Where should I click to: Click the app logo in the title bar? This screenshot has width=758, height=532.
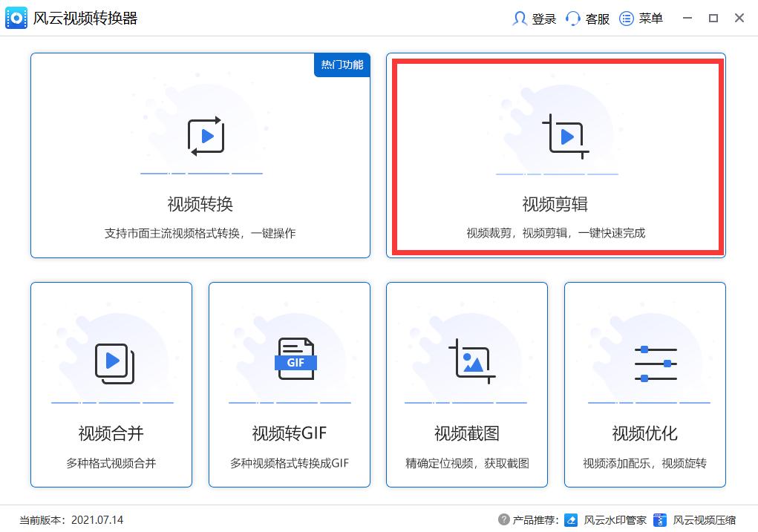click(x=16, y=17)
